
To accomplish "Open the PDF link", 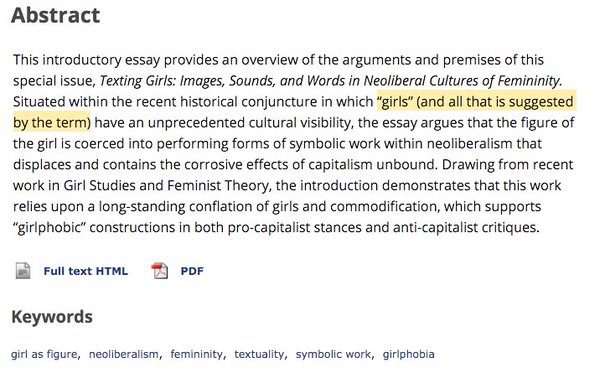I will point(192,271).
